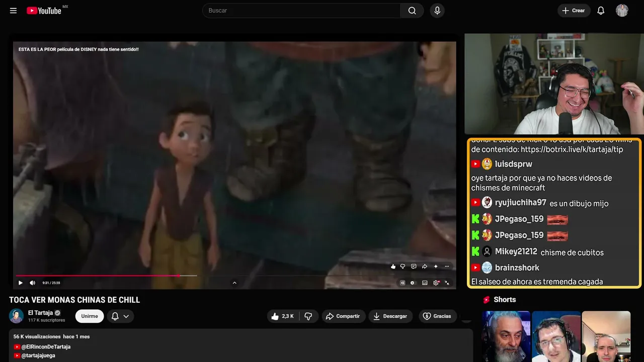This screenshot has width=644, height=362.
Task: Start voice search with the microphone
Action: pos(437,11)
